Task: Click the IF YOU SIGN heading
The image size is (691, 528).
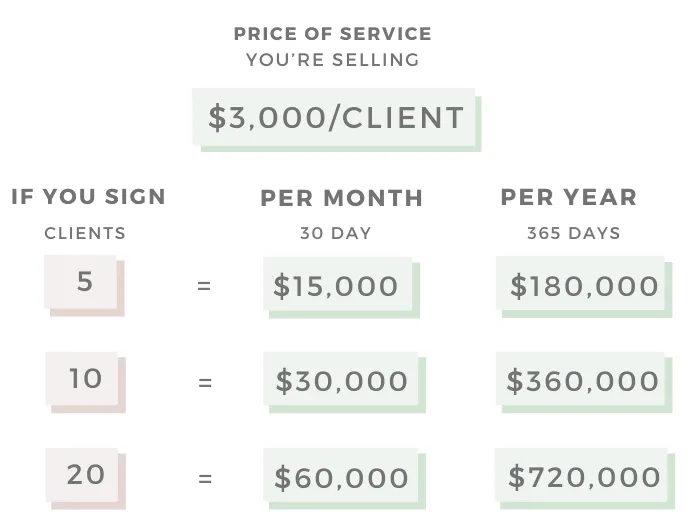Action: (88, 196)
